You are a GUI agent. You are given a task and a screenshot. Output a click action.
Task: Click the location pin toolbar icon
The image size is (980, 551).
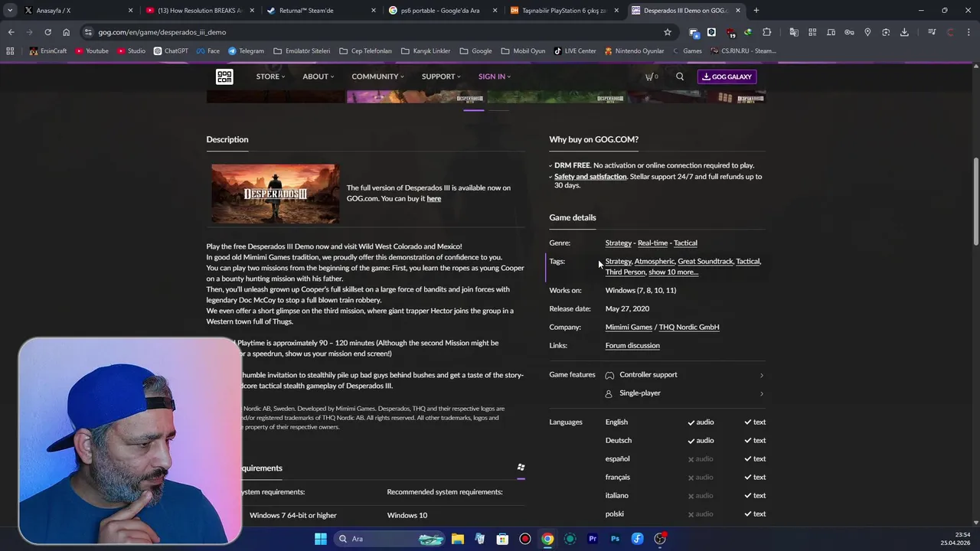pos(867,32)
